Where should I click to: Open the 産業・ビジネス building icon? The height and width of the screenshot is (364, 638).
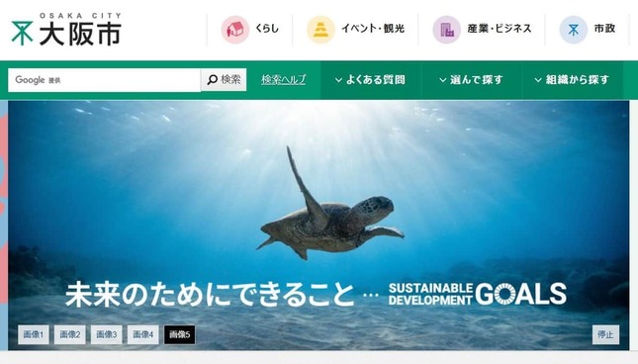(x=446, y=30)
